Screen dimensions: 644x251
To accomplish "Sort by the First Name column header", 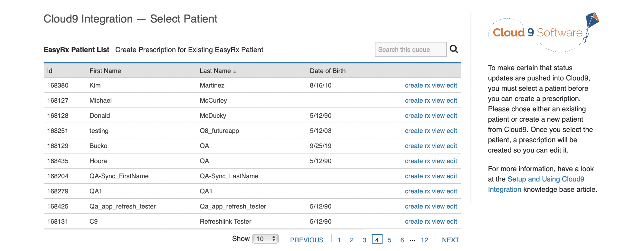I will (x=105, y=71).
